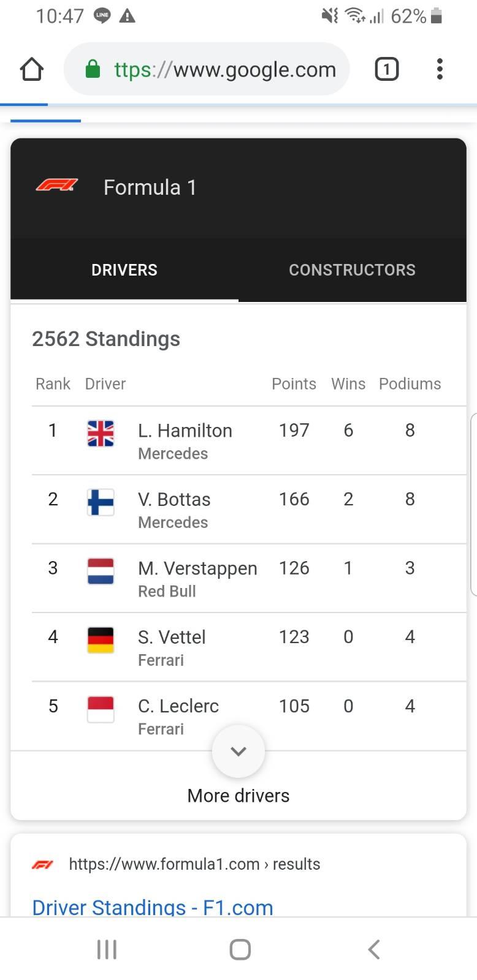The width and height of the screenshot is (477, 980).
Task: Tap the United Kingdom flag beside Hamilton
Action: pyautogui.click(x=101, y=434)
